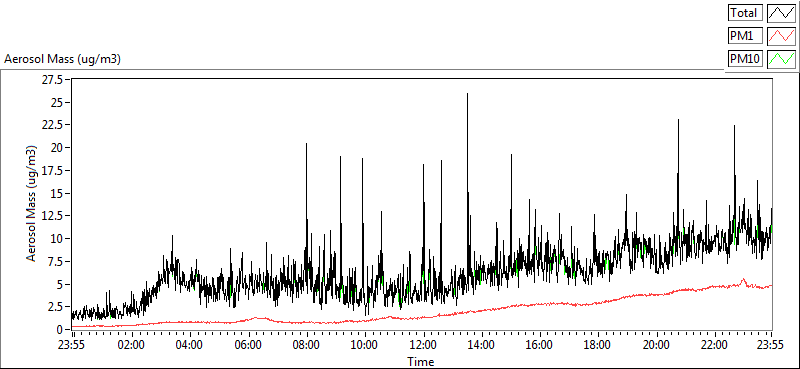
Task: Click the 10:00 time tick label
Action: pos(364,344)
